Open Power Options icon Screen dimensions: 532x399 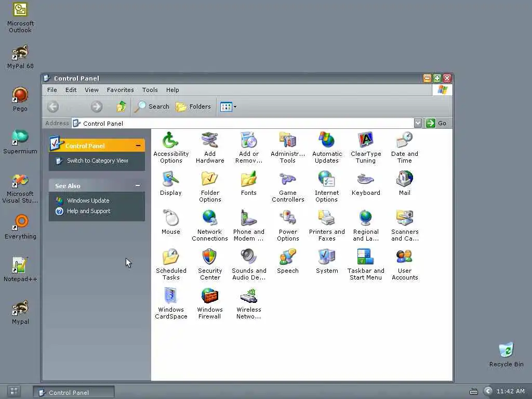(x=288, y=218)
